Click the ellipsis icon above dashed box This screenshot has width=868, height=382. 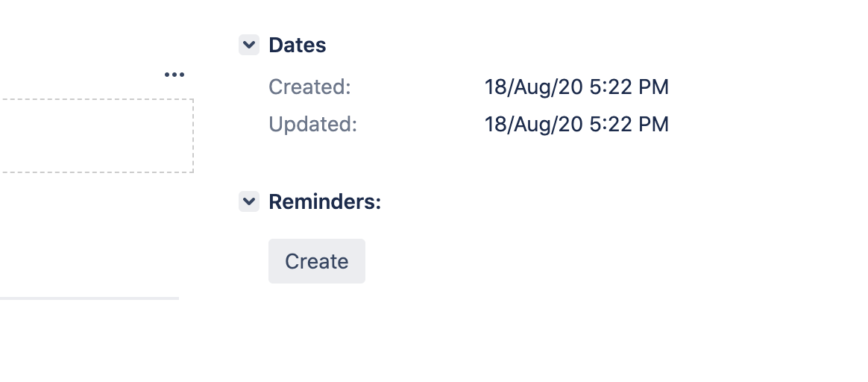[174, 75]
